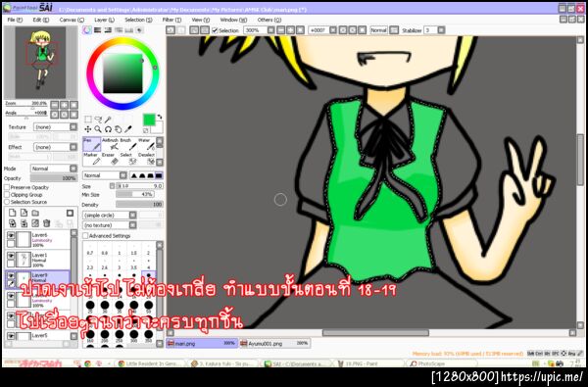Click the navigator preview thumbnail
This screenshot has height=387, width=588.
pos(40,63)
